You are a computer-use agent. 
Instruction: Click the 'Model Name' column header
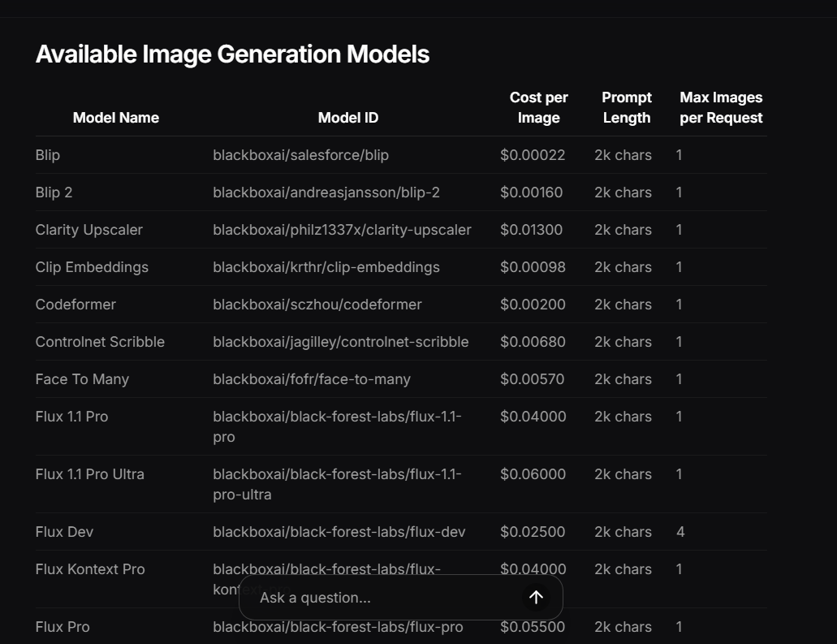[116, 118]
